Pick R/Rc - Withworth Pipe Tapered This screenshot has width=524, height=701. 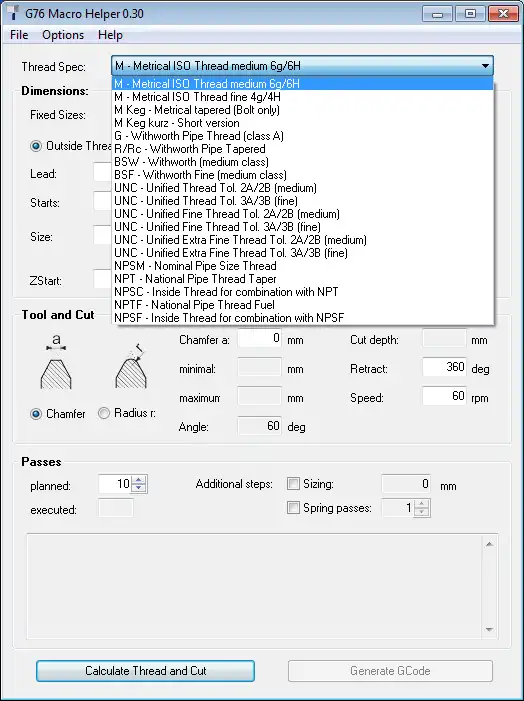303,148
